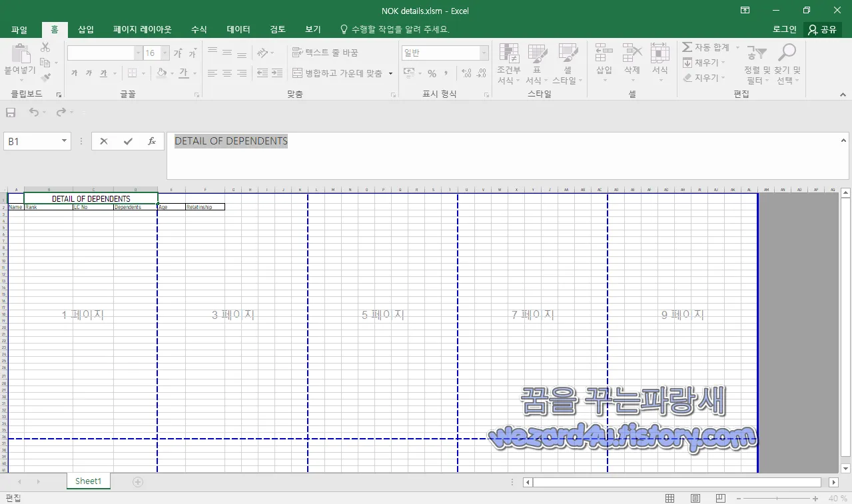
Task: Click the zoom slider handle
Action: pos(776,499)
